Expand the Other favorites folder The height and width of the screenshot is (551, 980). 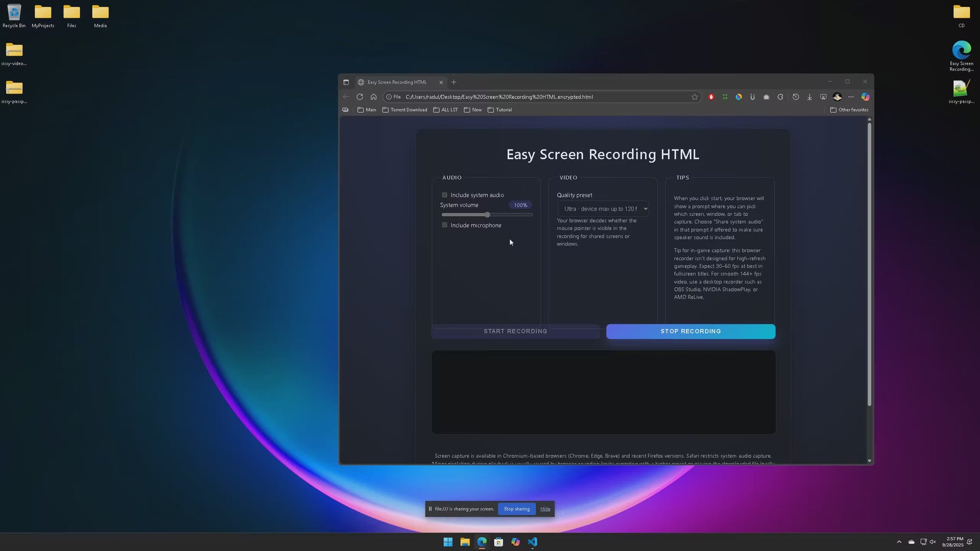click(849, 110)
